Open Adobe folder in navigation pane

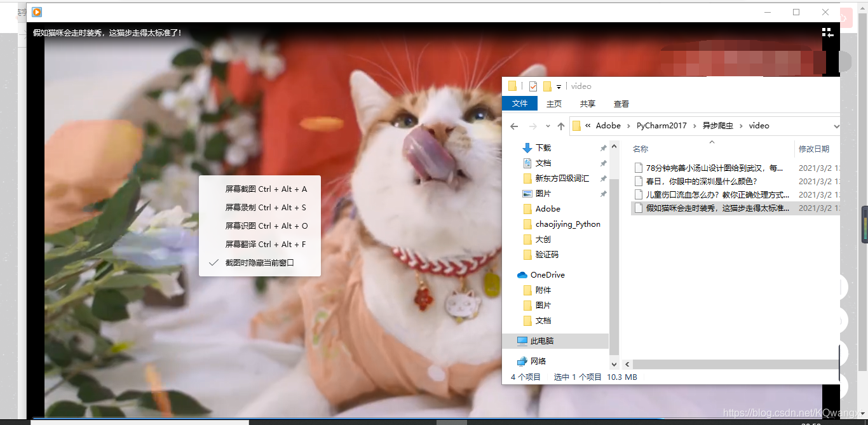click(548, 208)
